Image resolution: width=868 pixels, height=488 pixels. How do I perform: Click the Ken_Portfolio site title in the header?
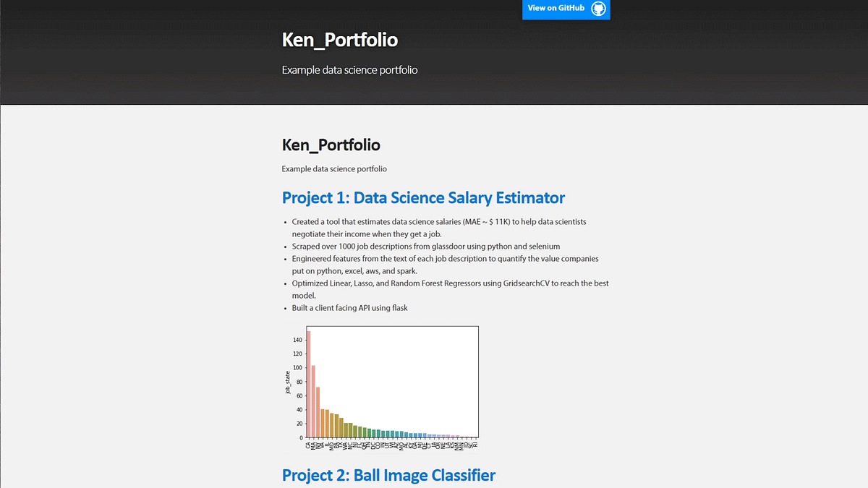pos(339,40)
